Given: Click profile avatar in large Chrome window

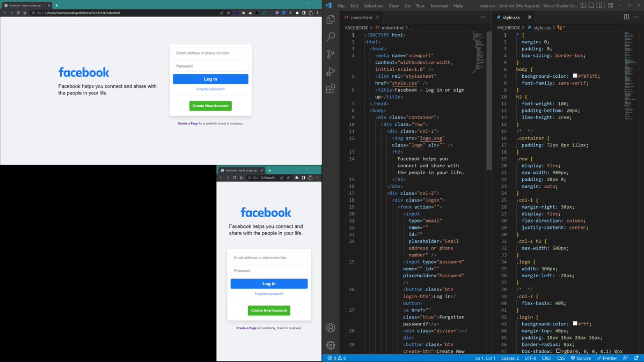Looking at the screenshot, I should pos(310,12).
